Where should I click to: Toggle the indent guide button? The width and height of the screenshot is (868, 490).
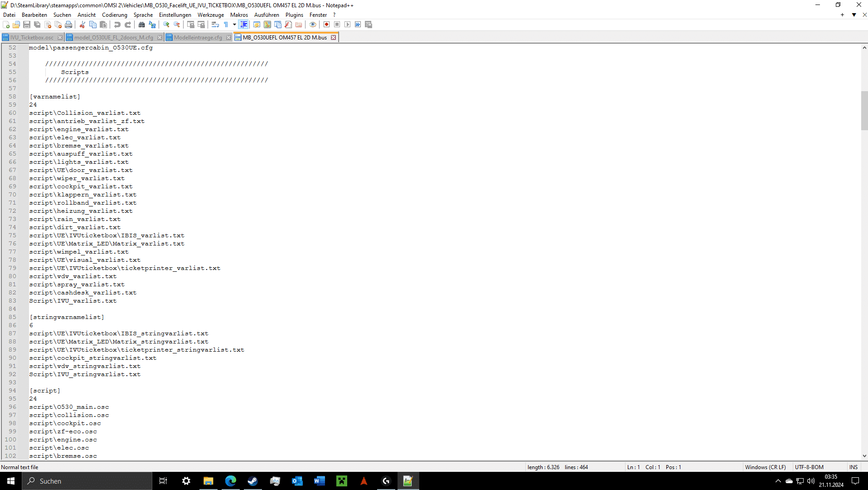(x=244, y=24)
